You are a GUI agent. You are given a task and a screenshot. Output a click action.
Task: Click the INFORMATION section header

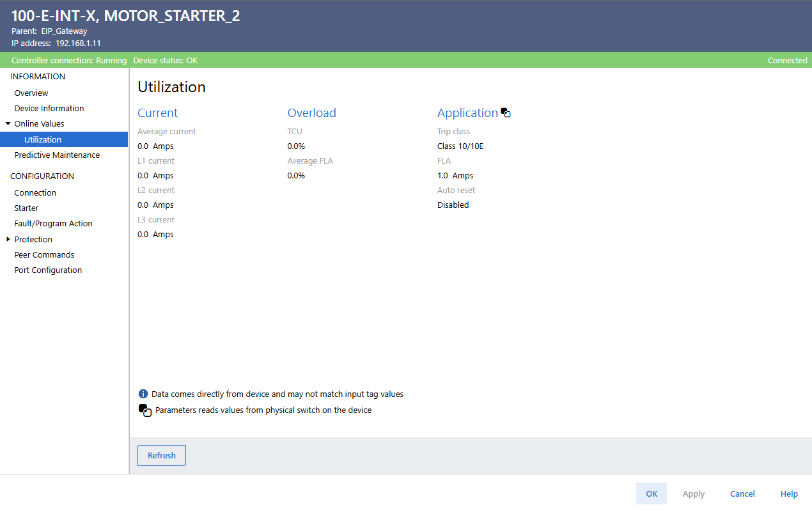(38, 76)
